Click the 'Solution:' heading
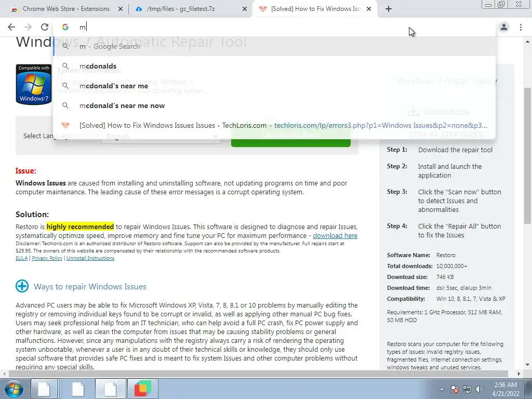The height and width of the screenshot is (399, 532). (32, 215)
